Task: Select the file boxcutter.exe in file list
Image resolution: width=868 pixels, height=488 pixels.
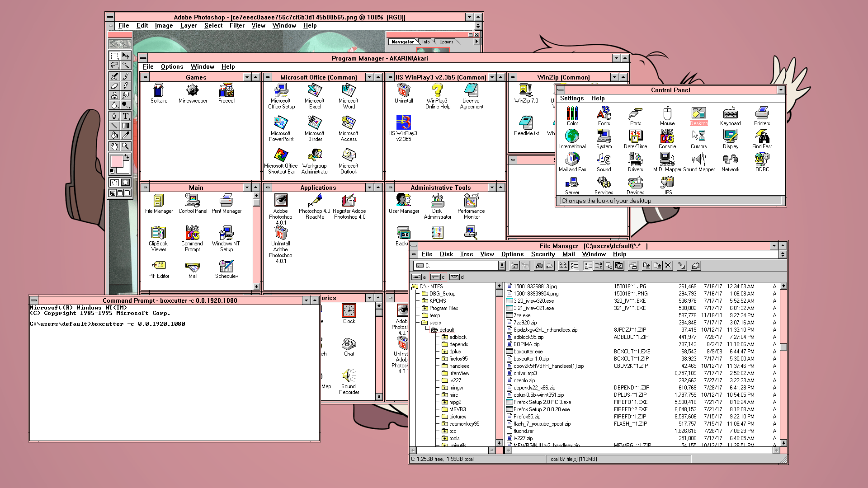Action: 528,352
